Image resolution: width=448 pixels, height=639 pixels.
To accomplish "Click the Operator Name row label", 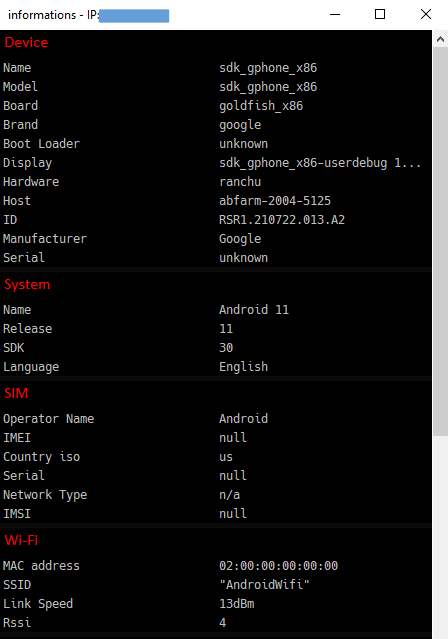I will 49,419.
